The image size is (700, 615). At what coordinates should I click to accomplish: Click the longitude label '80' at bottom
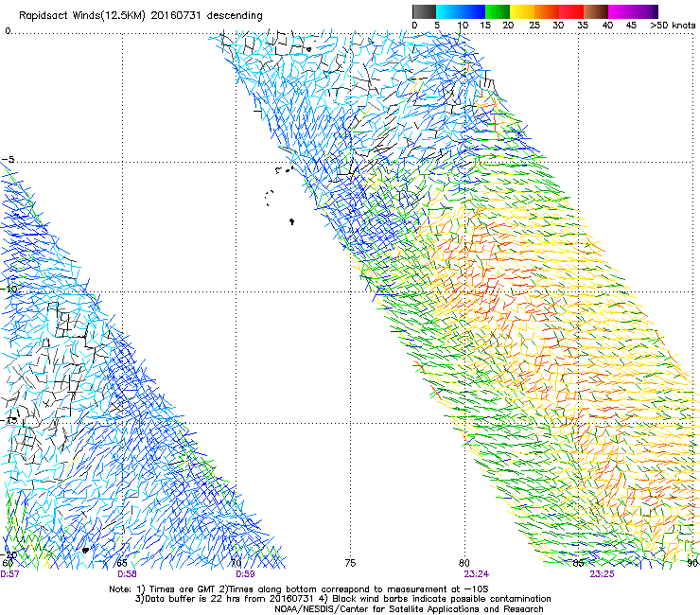464,563
